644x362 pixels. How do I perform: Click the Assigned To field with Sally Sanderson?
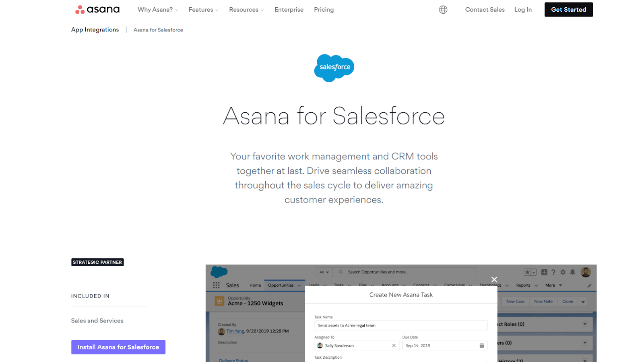pos(357,345)
